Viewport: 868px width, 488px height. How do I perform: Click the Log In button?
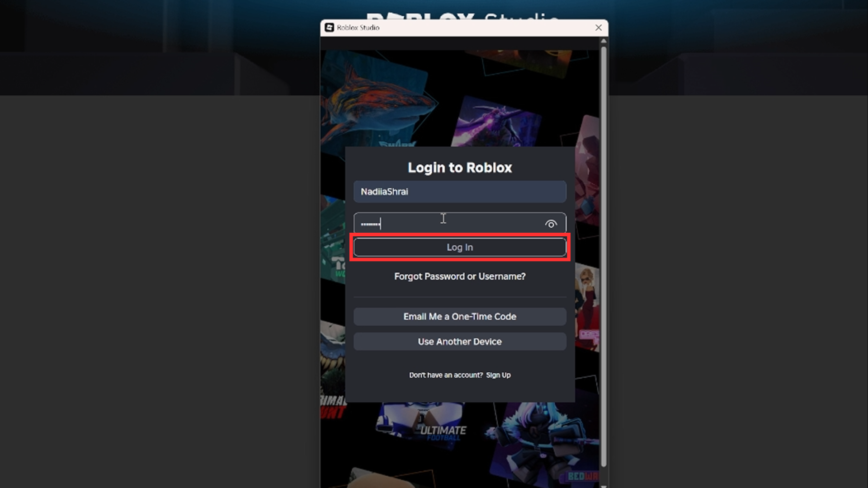[x=460, y=247]
